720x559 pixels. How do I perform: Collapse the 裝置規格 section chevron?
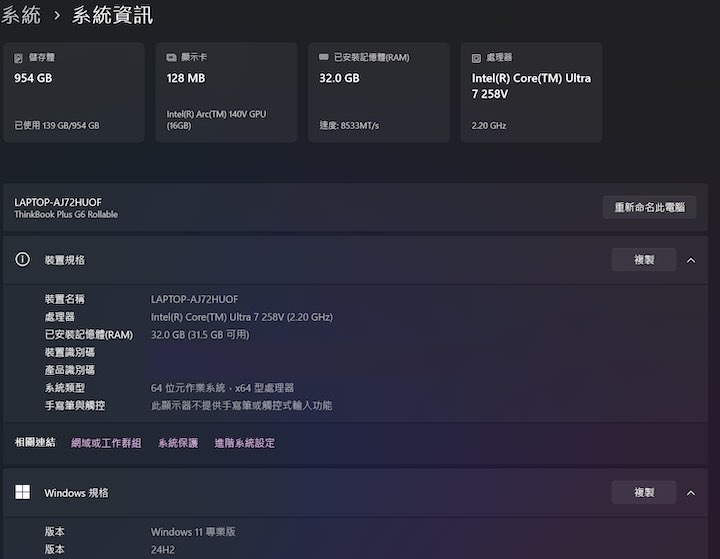pos(691,260)
